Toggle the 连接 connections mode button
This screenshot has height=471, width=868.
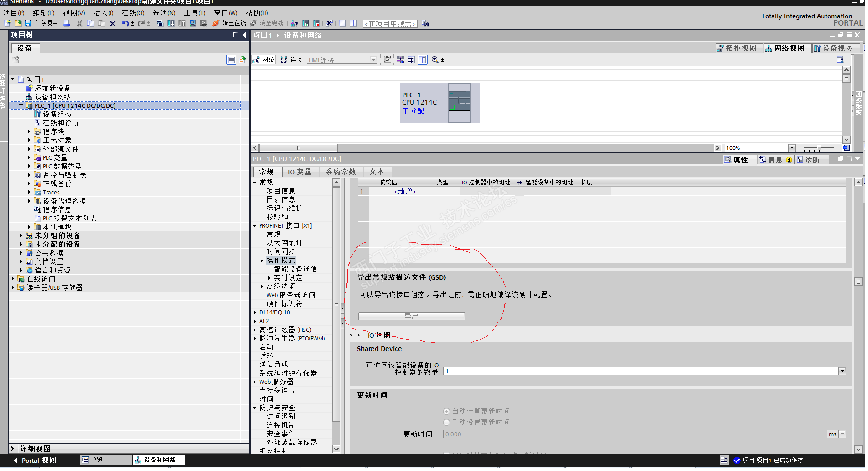click(292, 60)
